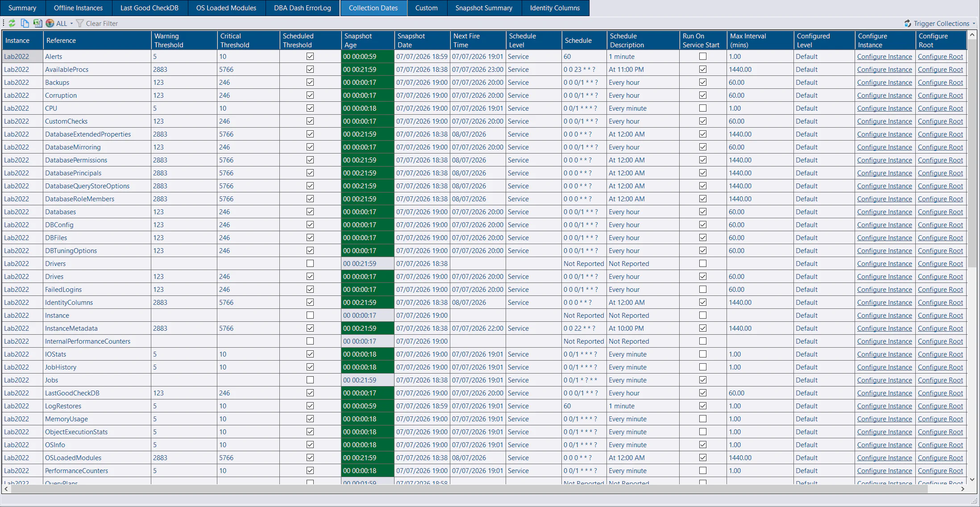Toggle Scheduled Threshold checkbox for Backups
Image resolution: width=980 pixels, height=507 pixels.
[x=310, y=82]
